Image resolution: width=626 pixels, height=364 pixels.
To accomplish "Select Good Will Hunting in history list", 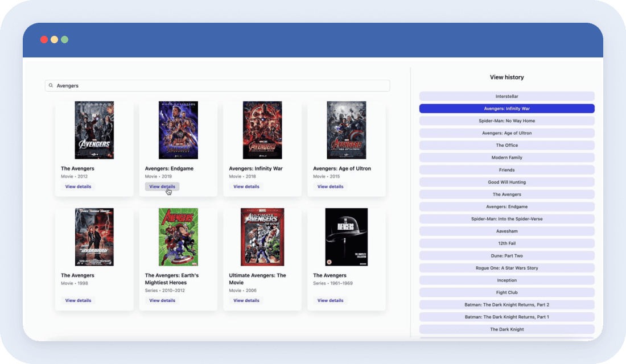I will [506, 183].
